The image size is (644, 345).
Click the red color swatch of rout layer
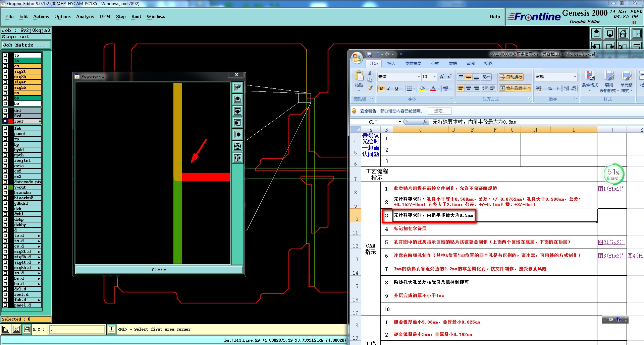pyautogui.click(x=11, y=121)
